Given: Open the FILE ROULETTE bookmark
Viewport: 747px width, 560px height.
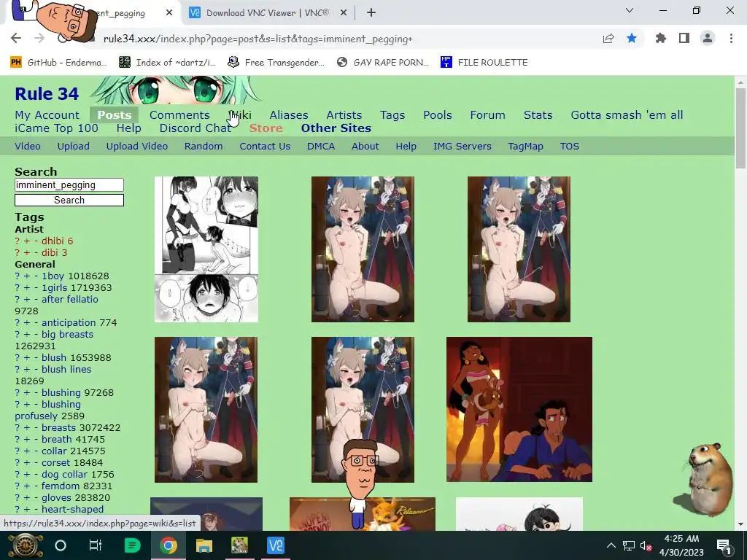Looking at the screenshot, I should click(484, 63).
